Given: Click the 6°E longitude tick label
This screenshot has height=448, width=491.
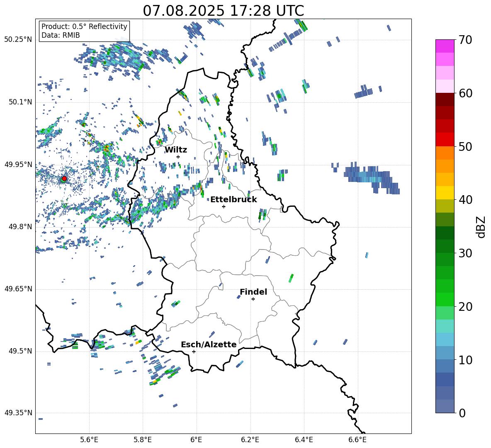Looking at the screenshot, I should click(x=196, y=440).
